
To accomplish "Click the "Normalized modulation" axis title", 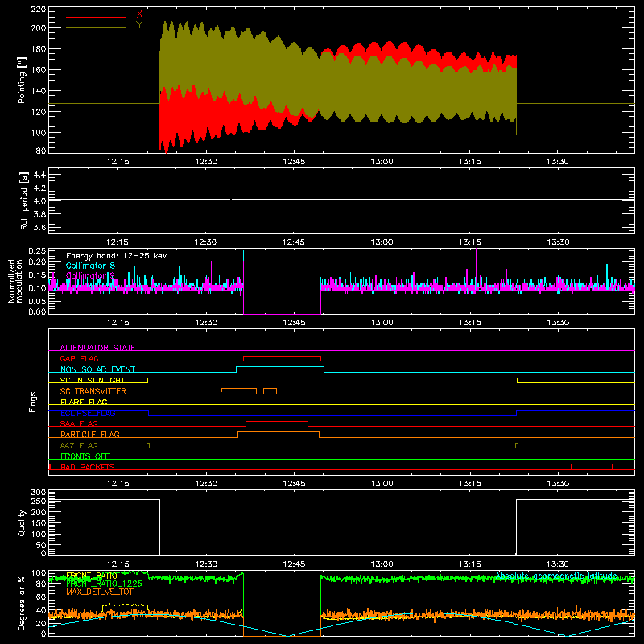I will 16,281.
